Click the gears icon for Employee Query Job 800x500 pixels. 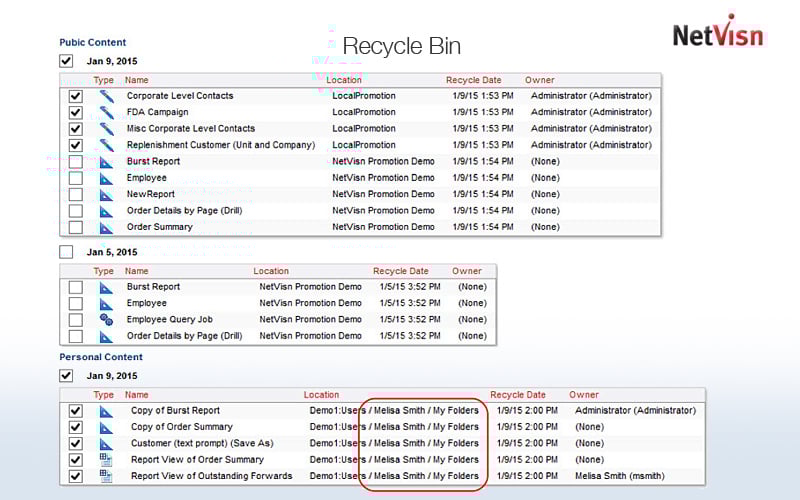106,320
